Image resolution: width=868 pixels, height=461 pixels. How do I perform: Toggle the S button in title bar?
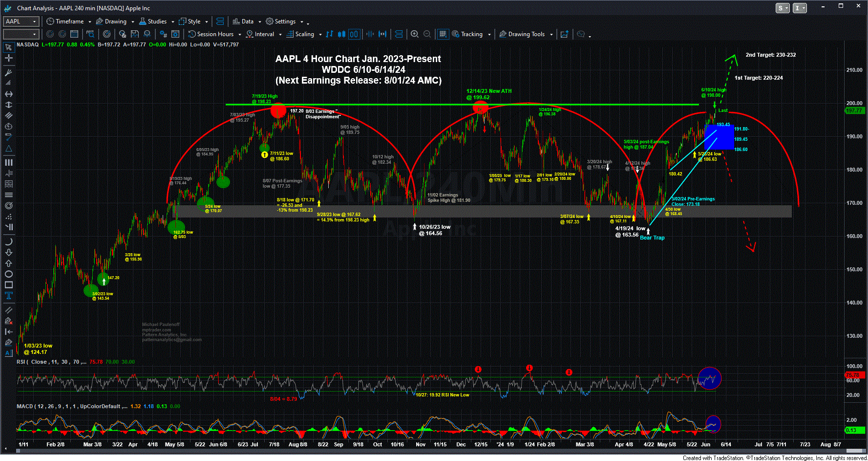click(x=783, y=8)
